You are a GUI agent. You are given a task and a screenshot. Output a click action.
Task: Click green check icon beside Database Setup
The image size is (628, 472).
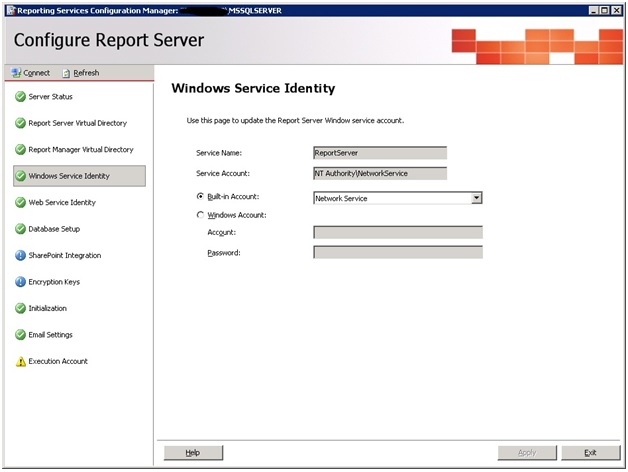coord(20,229)
